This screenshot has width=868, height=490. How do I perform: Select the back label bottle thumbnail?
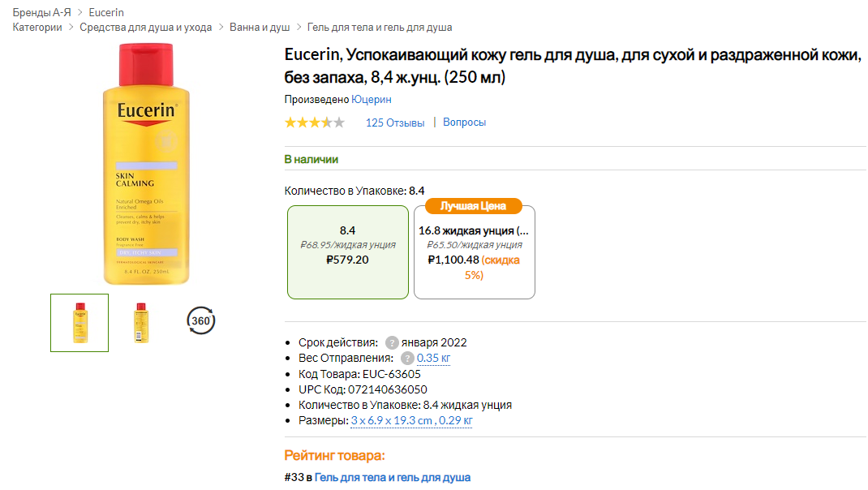[x=141, y=322]
